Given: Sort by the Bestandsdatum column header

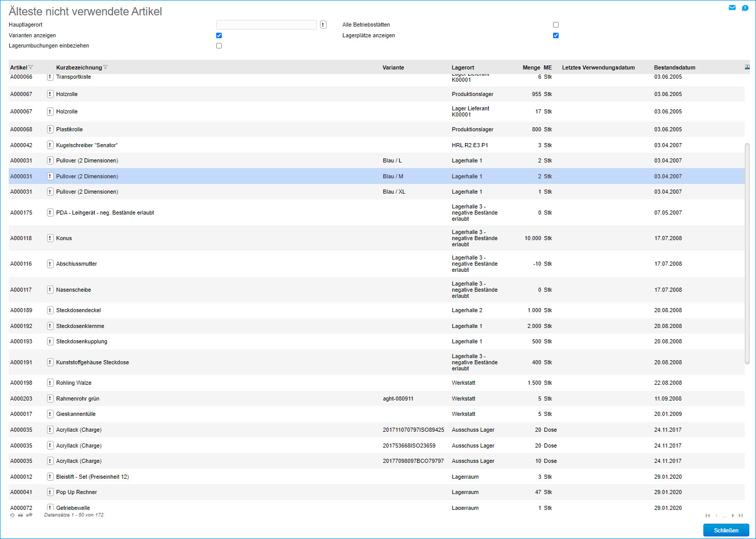Looking at the screenshot, I should 674,67.
